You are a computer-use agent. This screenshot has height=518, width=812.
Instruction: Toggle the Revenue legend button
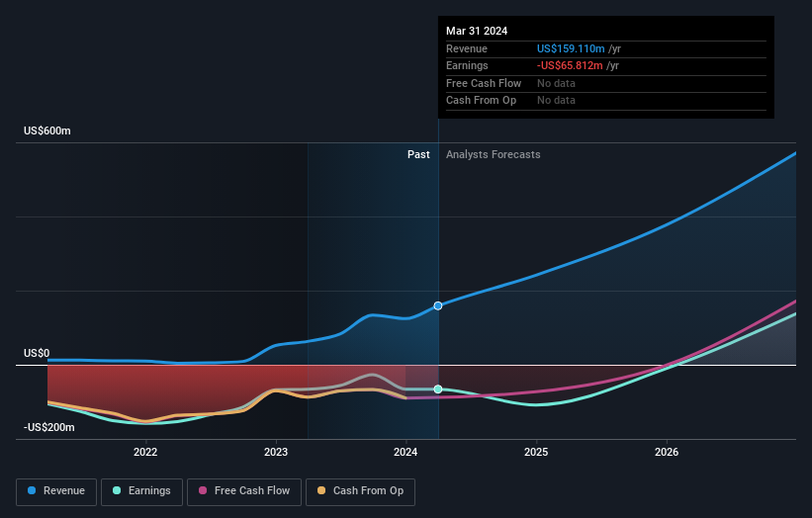point(56,491)
